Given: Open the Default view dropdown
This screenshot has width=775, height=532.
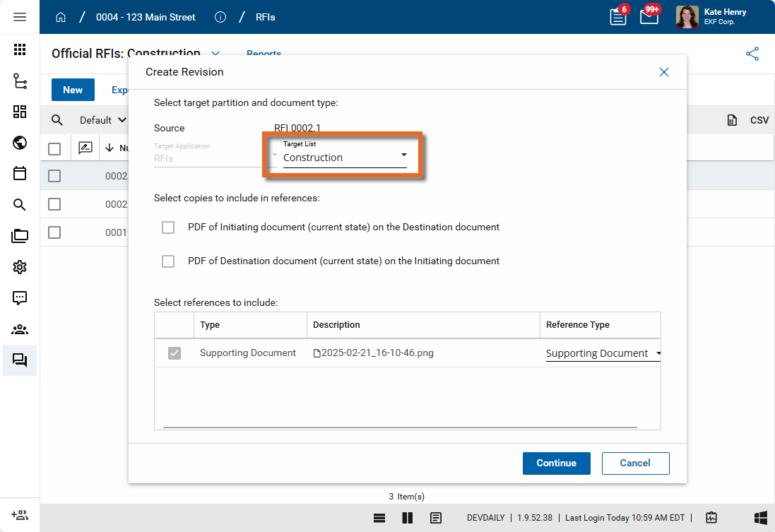Looking at the screenshot, I should point(102,120).
